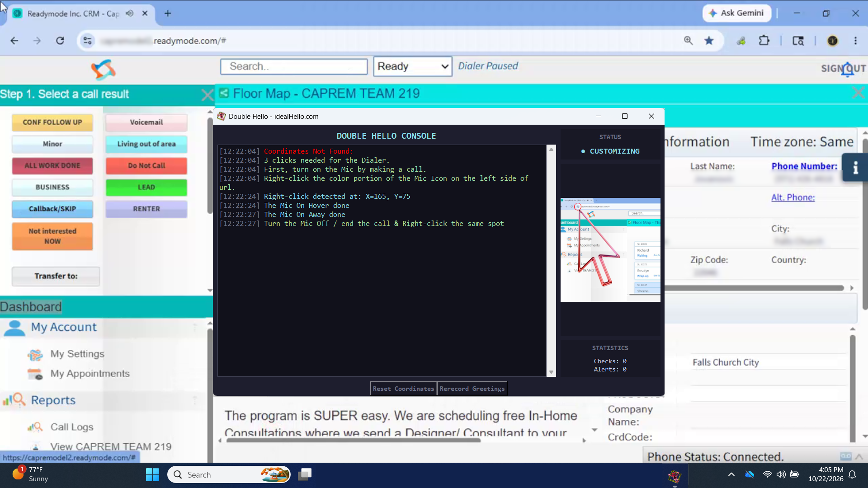The height and width of the screenshot is (488, 868).
Task: Close the call result panel with the X
Action: 207,94
